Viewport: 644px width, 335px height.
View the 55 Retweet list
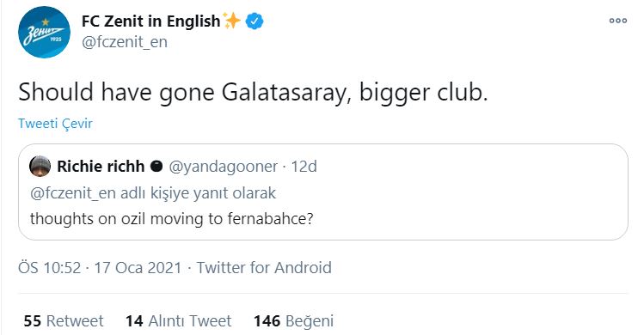pyautogui.click(x=64, y=320)
